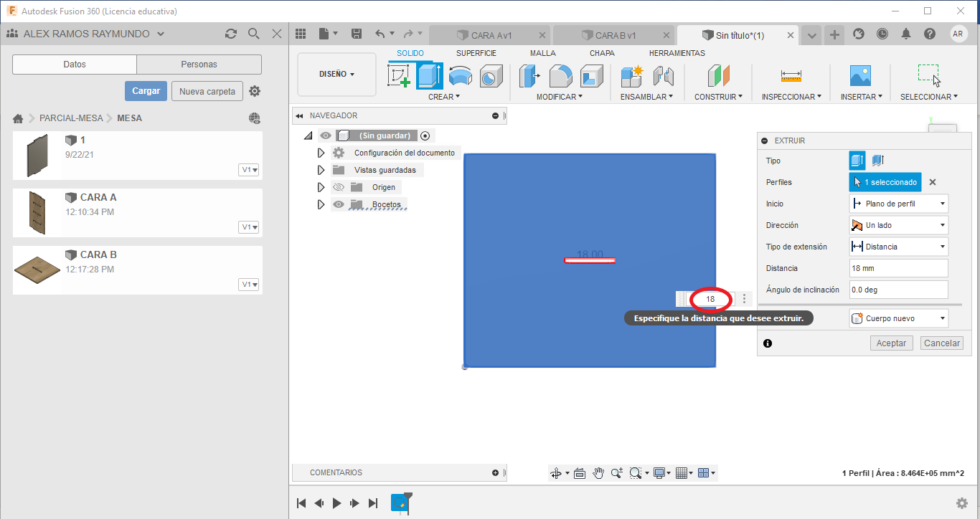Open timeline settings gear
This screenshot has width=980, height=519.
coord(962,503)
